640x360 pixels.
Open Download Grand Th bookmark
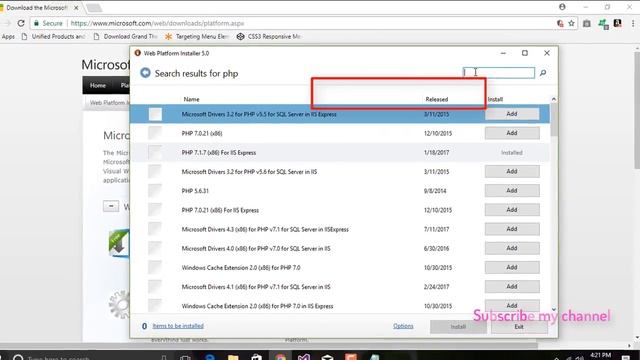tap(125, 36)
